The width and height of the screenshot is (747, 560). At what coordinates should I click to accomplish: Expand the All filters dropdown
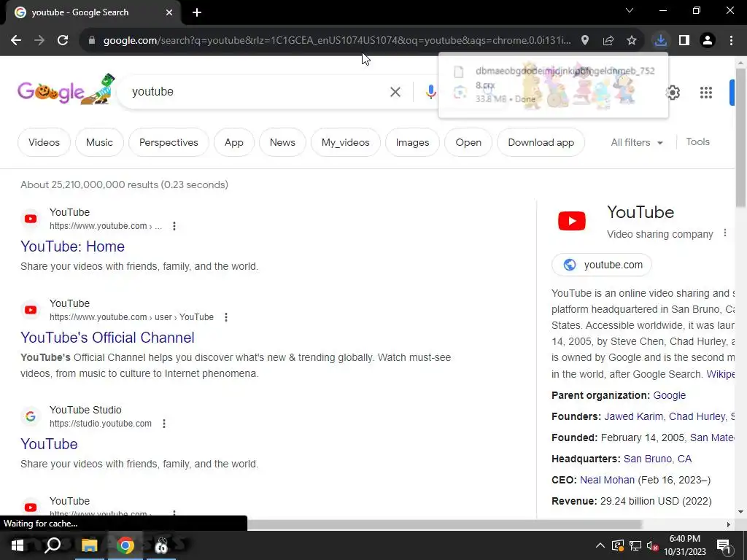pyautogui.click(x=636, y=142)
